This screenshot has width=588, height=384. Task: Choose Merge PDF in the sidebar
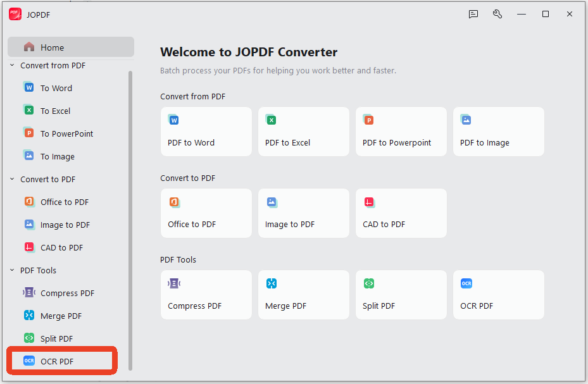pos(61,316)
